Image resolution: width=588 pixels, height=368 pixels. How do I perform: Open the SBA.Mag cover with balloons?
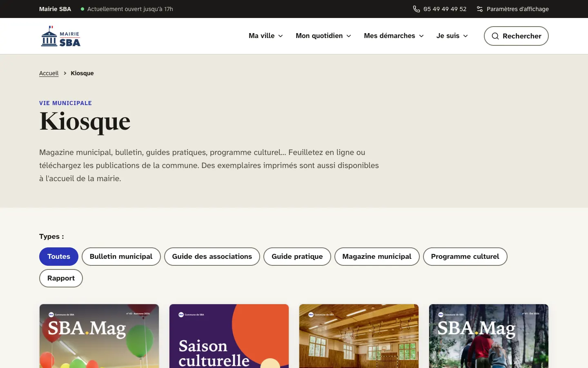click(x=99, y=336)
